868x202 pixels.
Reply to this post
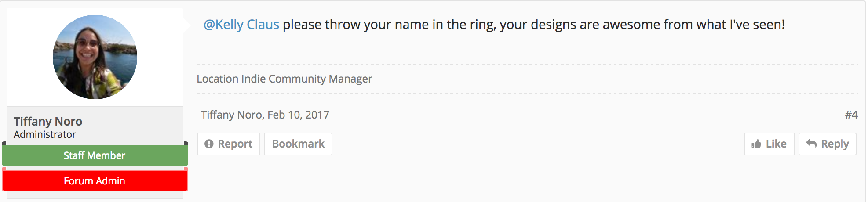(x=828, y=144)
